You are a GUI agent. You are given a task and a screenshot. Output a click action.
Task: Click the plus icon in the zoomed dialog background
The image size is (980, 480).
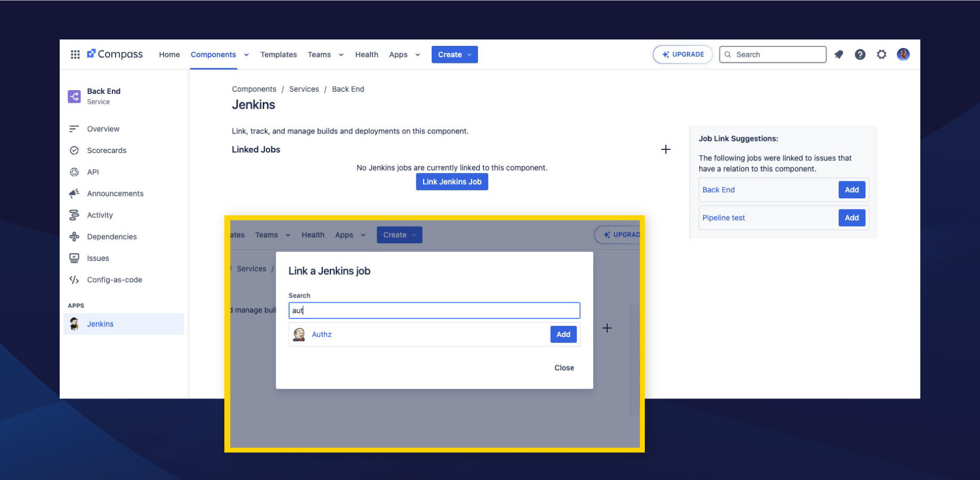pos(607,328)
